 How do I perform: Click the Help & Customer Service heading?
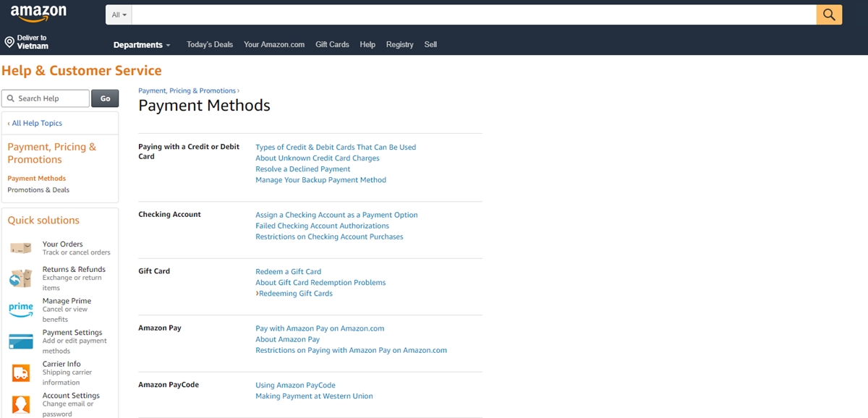(x=82, y=70)
